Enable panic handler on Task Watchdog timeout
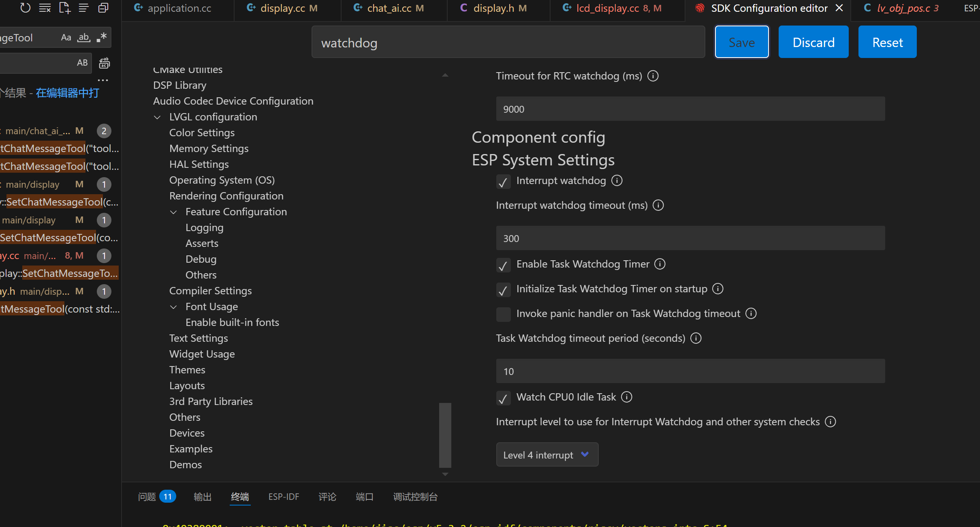 click(x=503, y=314)
